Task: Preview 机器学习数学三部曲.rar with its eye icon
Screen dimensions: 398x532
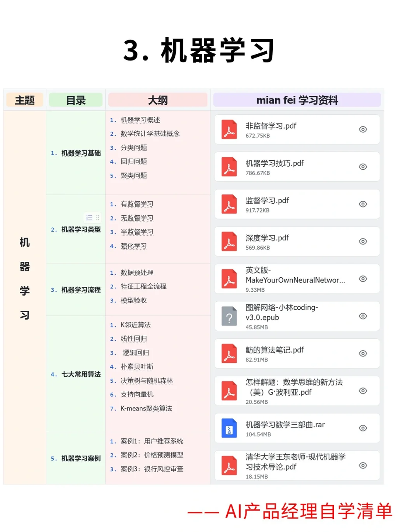Action: [363, 428]
